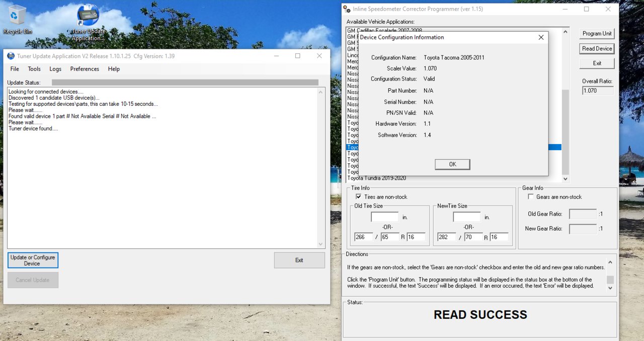Click 'Looking for connected devices....' log line
The image size is (644, 341).
click(x=46, y=92)
